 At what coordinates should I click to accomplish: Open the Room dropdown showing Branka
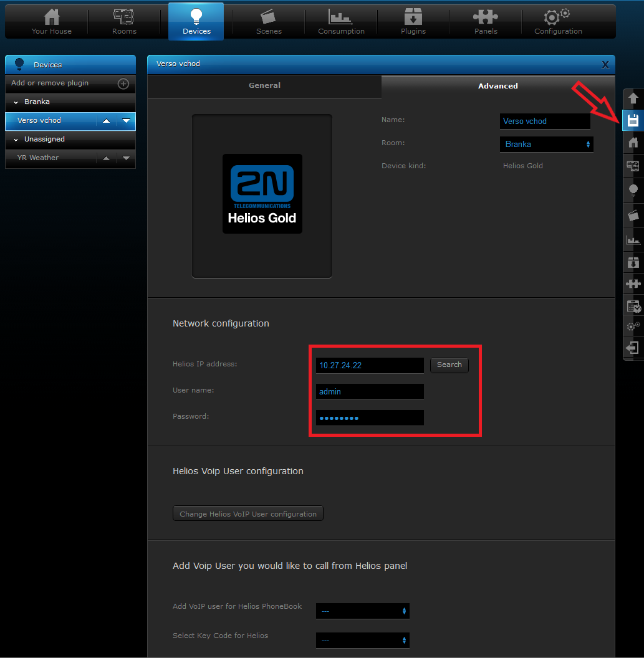tap(546, 145)
